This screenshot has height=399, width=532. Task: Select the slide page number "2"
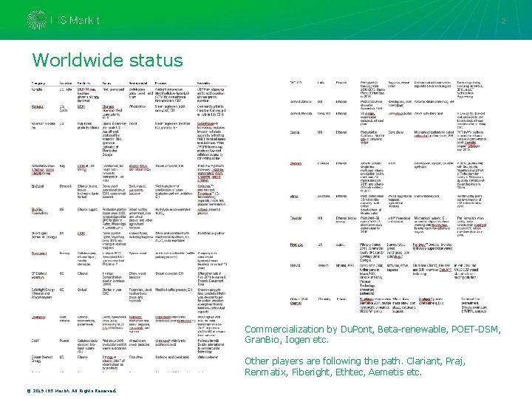coord(503,21)
